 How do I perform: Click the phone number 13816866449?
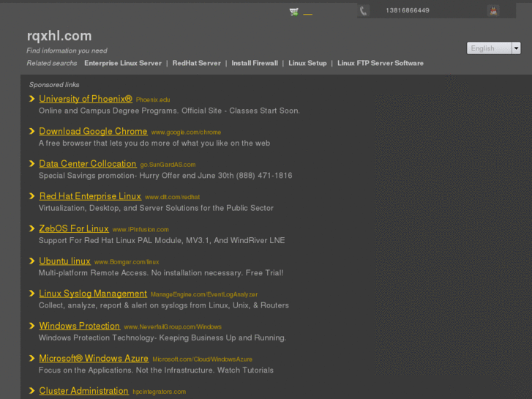[x=408, y=10]
